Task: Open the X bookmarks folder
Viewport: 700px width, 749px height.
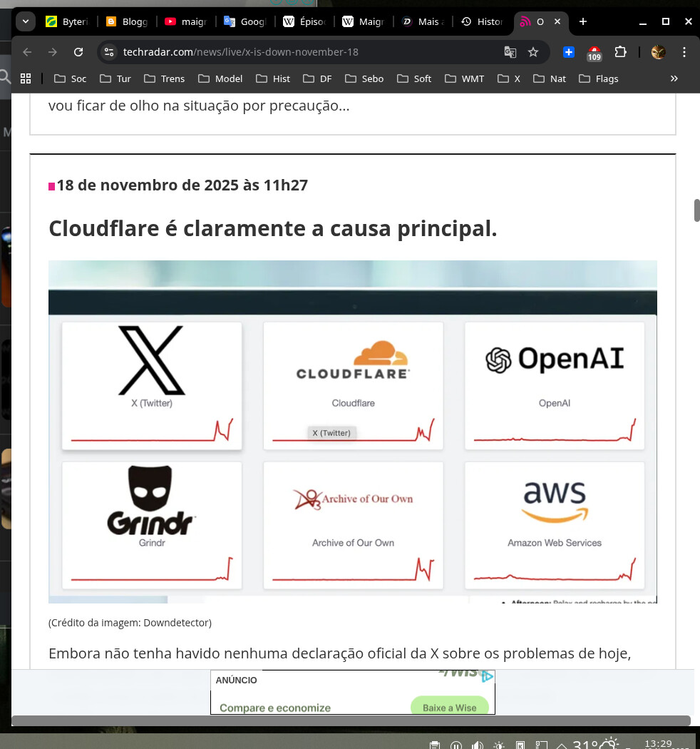Action: [509, 78]
